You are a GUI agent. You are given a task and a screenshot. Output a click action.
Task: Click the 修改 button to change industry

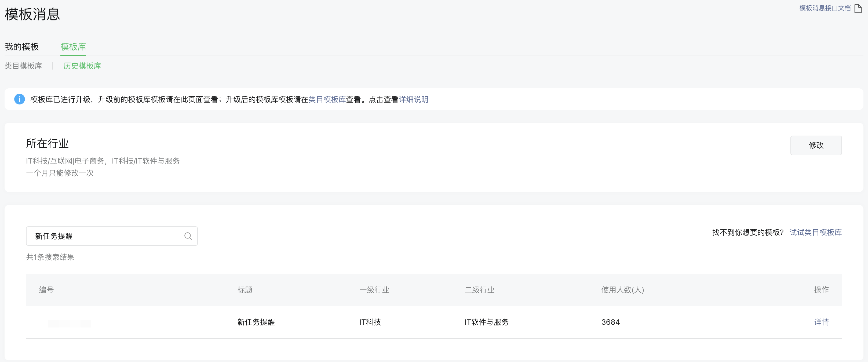[815, 145]
